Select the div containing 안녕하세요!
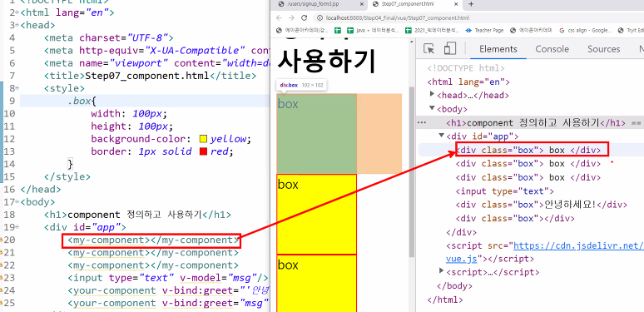 pos(542,205)
